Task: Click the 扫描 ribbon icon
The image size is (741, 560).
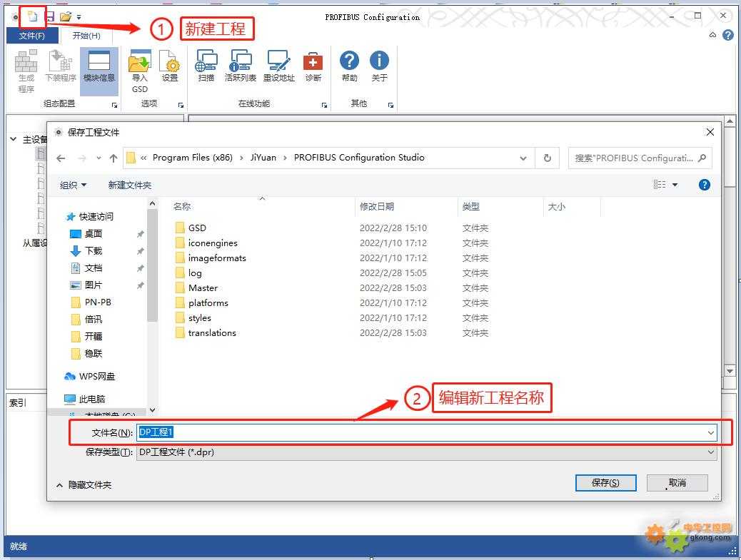Action: 206,66
